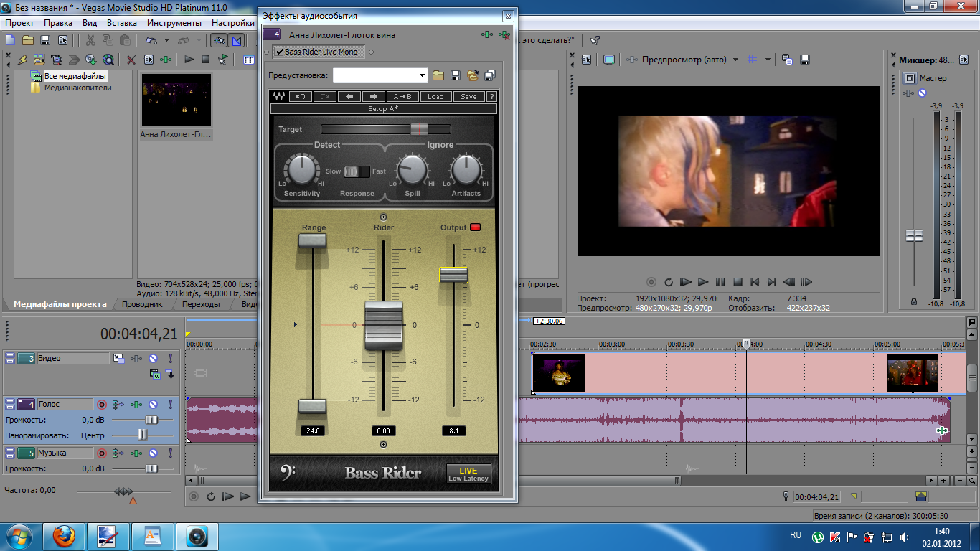Click the Rider fader handle in Bass Rider

pos(384,326)
